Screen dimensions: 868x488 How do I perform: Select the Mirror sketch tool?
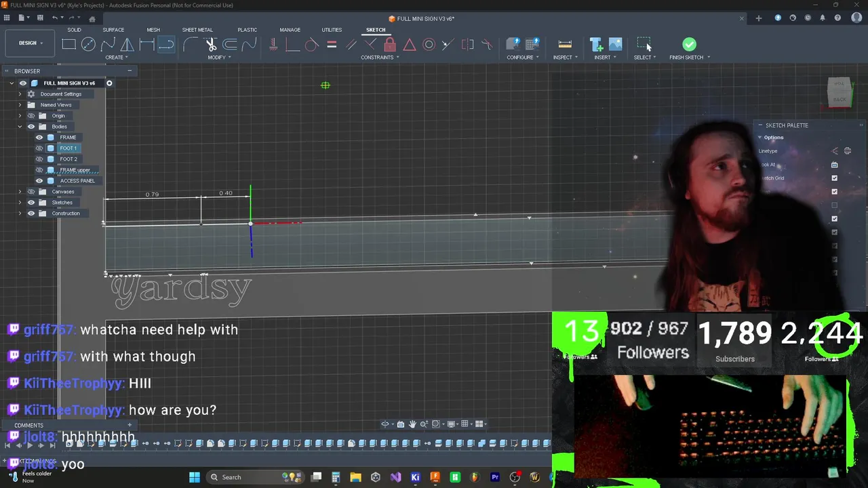127,45
